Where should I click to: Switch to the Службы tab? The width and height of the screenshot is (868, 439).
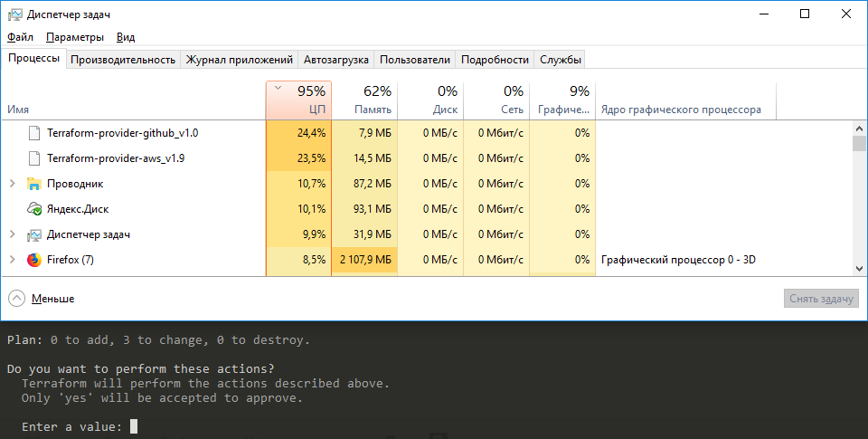pos(561,60)
